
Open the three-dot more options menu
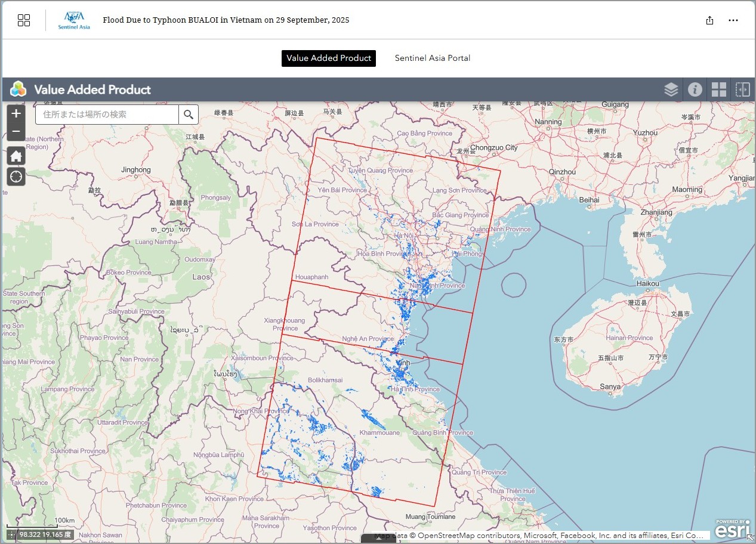pos(733,20)
